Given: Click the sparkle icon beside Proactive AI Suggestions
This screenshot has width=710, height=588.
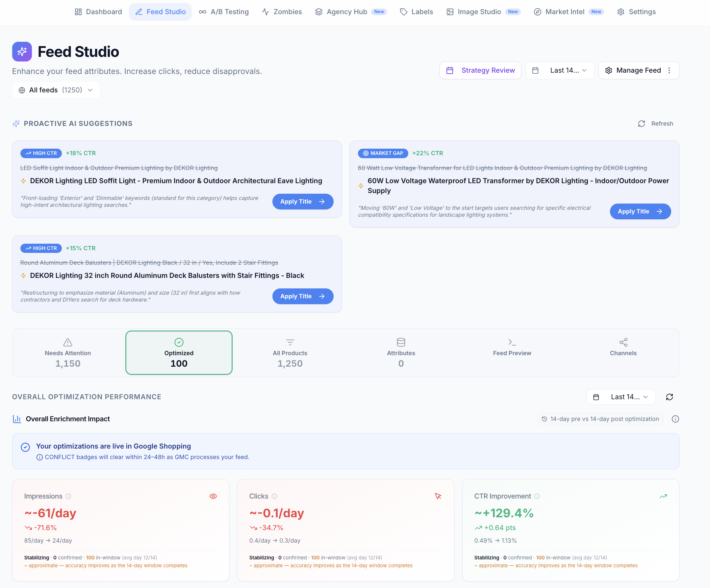Looking at the screenshot, I should [16, 124].
